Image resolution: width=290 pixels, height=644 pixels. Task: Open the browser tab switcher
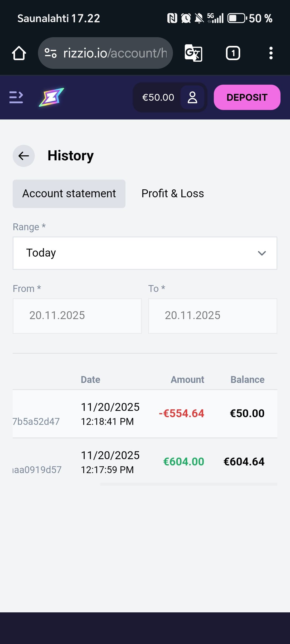tap(233, 53)
